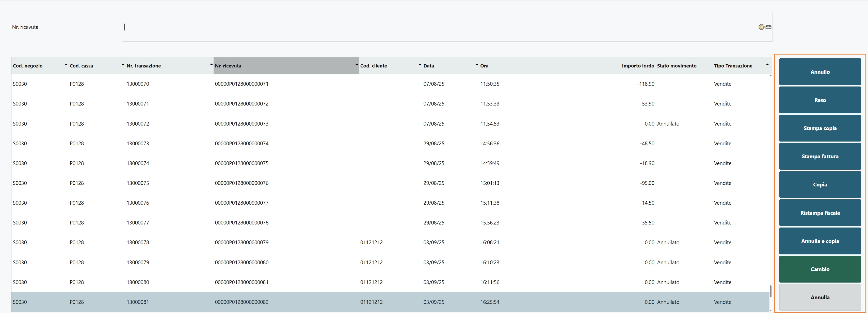
Task: Click the time 14:56:36
Action: 490,143
